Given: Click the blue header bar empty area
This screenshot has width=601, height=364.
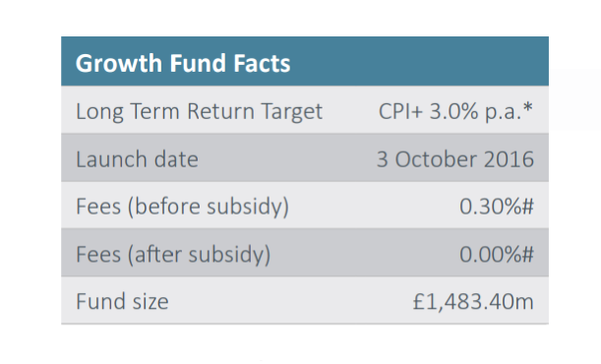Looking at the screenshot, I should (x=420, y=61).
